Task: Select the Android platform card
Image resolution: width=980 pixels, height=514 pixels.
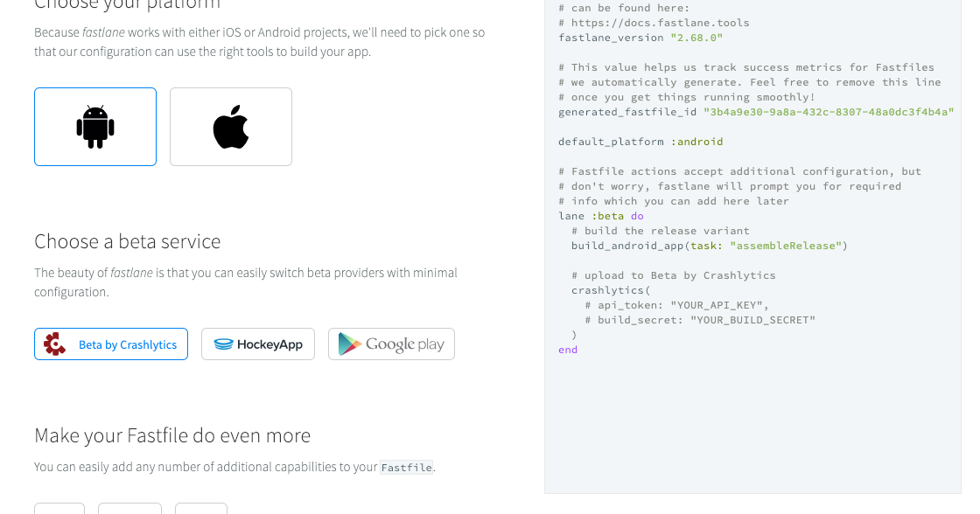Action: pos(94,125)
